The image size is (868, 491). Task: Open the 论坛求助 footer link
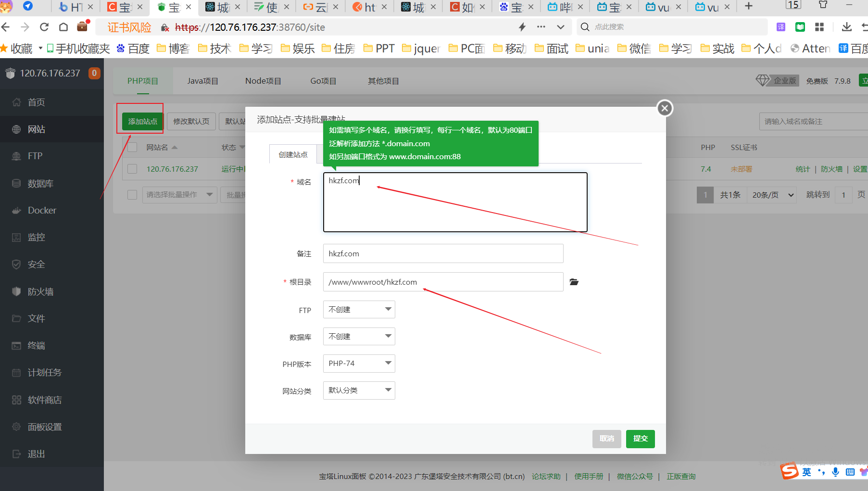click(546, 476)
